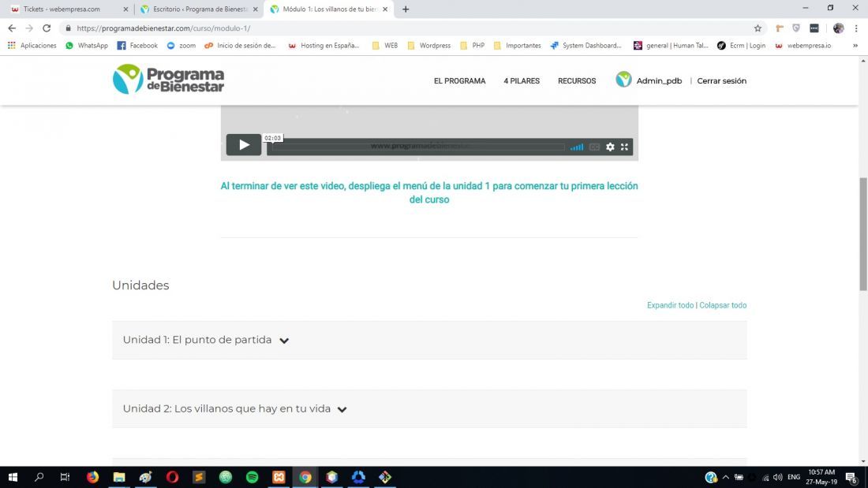Open System Dashboard bookmark

(x=586, y=46)
